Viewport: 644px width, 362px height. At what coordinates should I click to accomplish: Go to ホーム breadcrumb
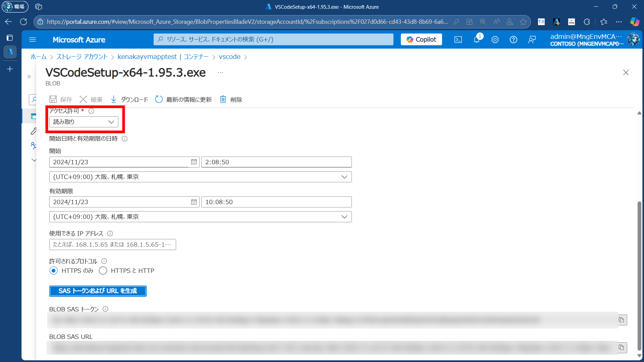point(38,57)
